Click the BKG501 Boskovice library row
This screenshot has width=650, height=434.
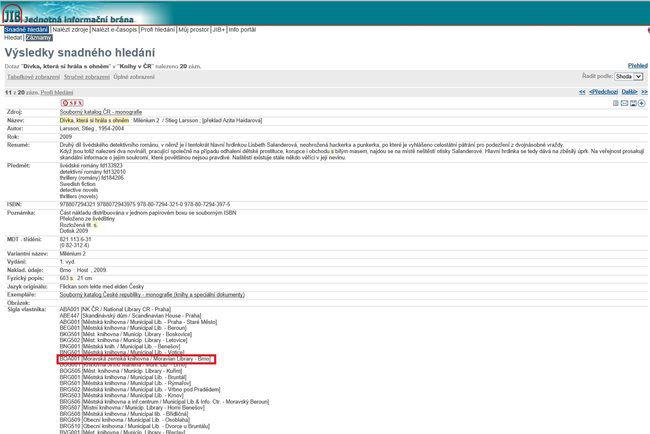[126, 334]
